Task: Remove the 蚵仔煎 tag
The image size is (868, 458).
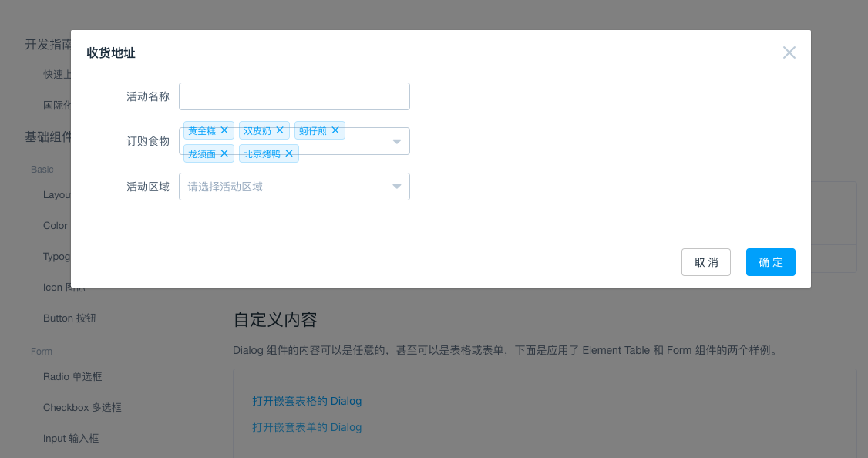Action: 335,130
